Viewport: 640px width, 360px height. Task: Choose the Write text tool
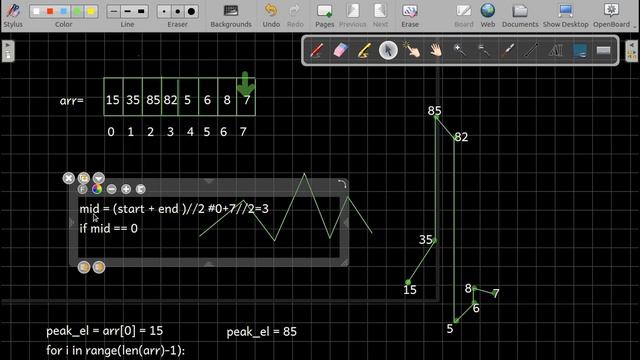[x=556, y=51]
